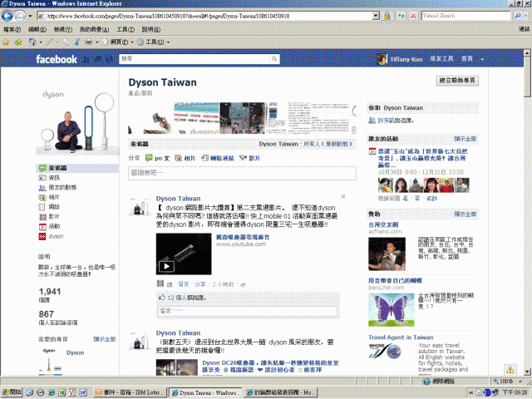Click the Windows Start button
The image size is (532, 399).
coord(12,392)
